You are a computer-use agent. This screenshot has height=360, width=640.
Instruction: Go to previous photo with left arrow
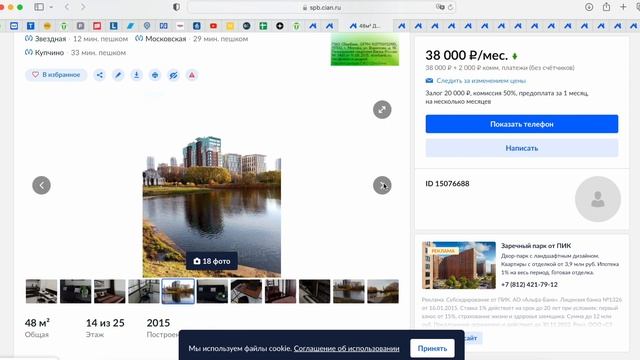[x=41, y=185]
